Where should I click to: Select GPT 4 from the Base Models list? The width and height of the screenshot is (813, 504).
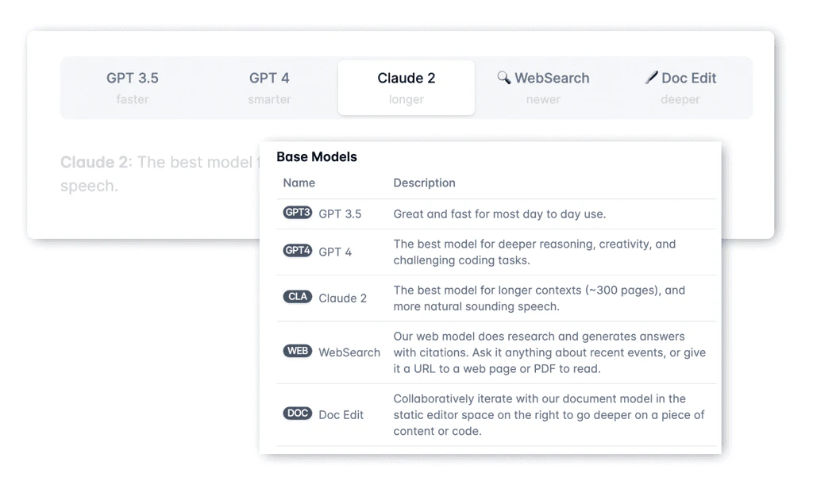tap(337, 251)
